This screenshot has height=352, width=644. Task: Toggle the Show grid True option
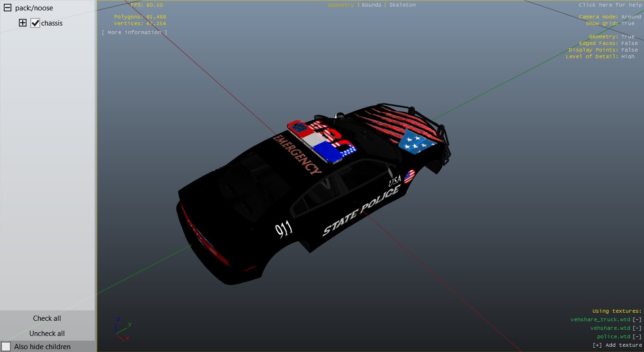[627, 23]
